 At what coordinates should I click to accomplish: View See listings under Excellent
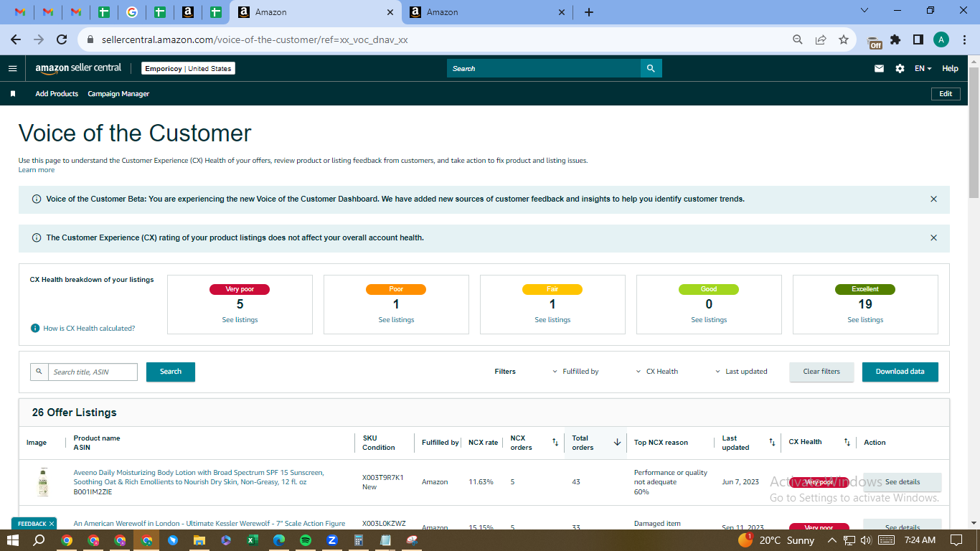point(865,320)
